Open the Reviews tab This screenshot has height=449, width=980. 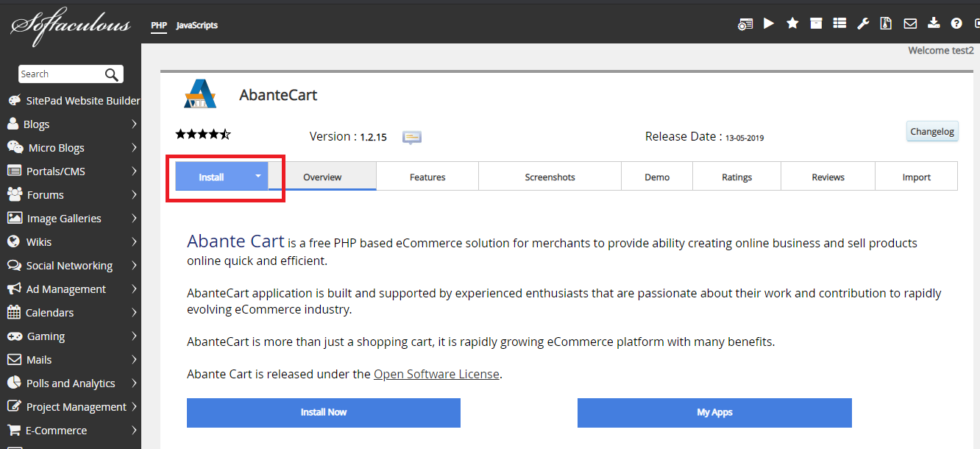click(x=828, y=177)
